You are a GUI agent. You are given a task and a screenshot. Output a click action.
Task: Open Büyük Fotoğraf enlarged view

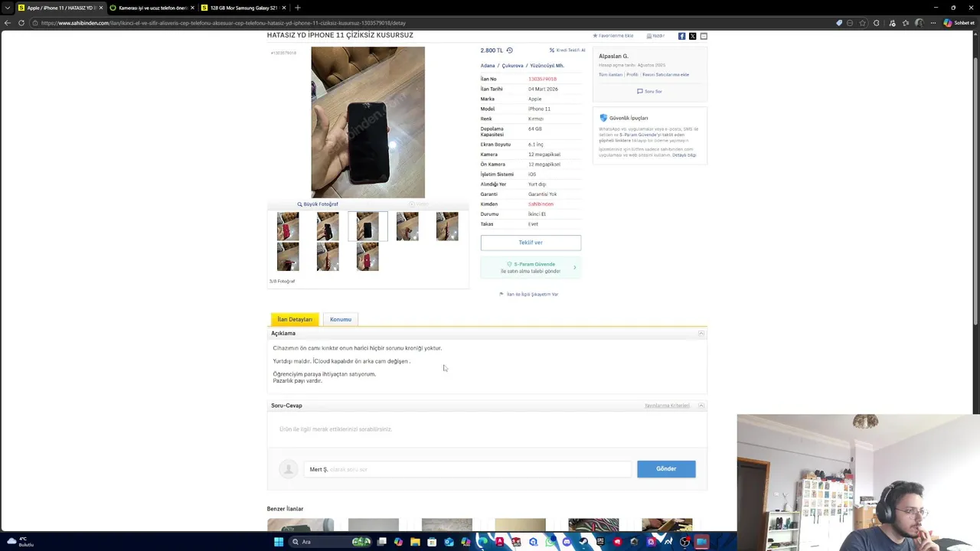tap(318, 204)
